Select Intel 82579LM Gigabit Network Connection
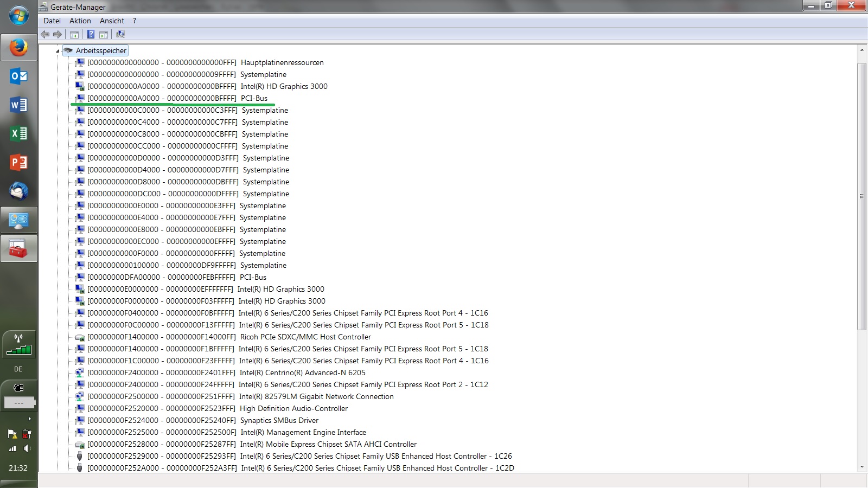868x488 pixels. [240, 396]
